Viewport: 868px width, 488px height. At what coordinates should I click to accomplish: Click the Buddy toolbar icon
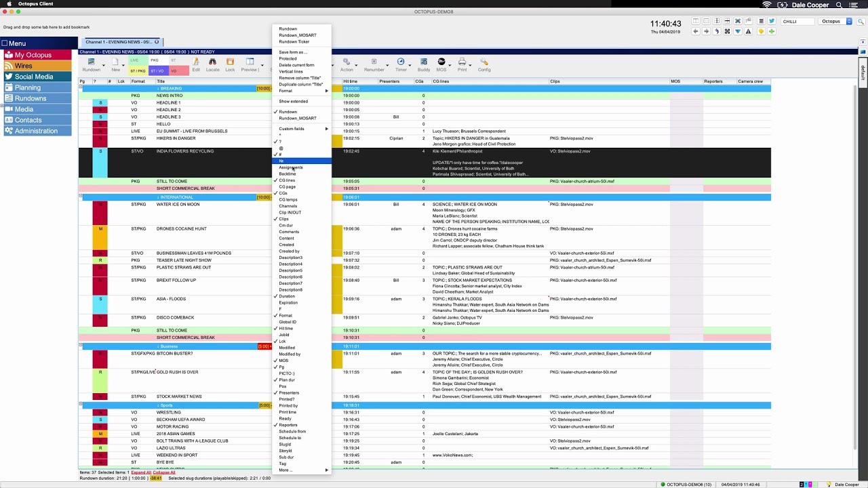[424, 64]
